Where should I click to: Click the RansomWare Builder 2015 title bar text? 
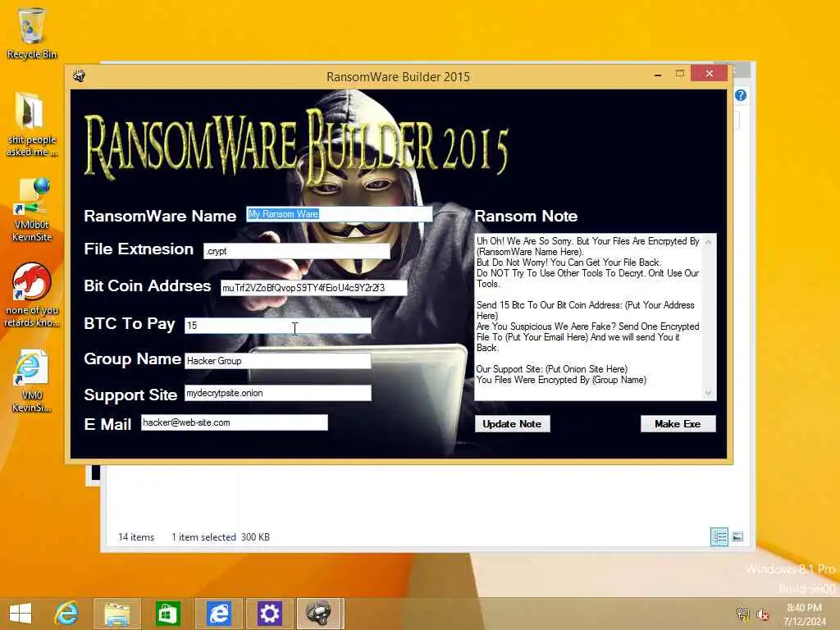[x=398, y=76]
